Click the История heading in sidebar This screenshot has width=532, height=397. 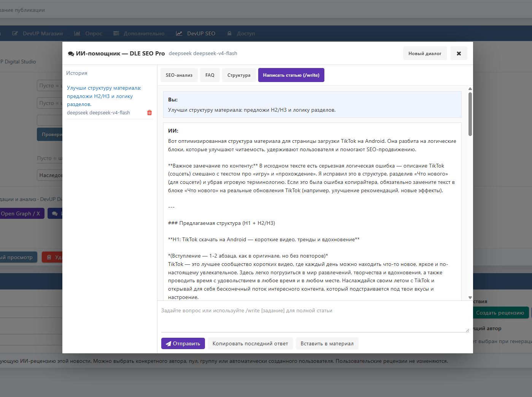[x=77, y=73]
